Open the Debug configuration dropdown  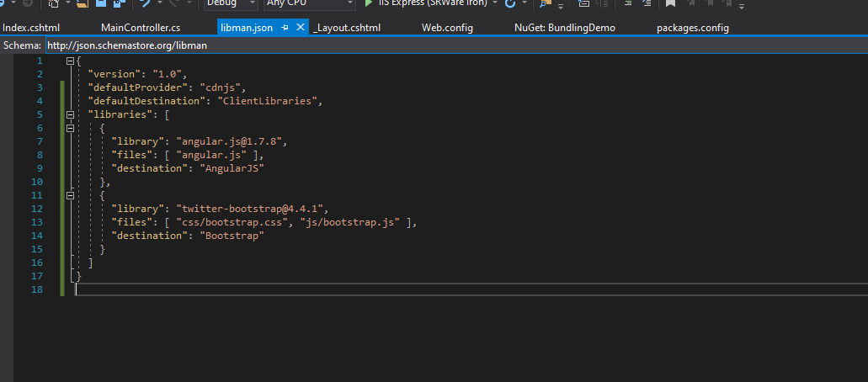click(x=231, y=3)
